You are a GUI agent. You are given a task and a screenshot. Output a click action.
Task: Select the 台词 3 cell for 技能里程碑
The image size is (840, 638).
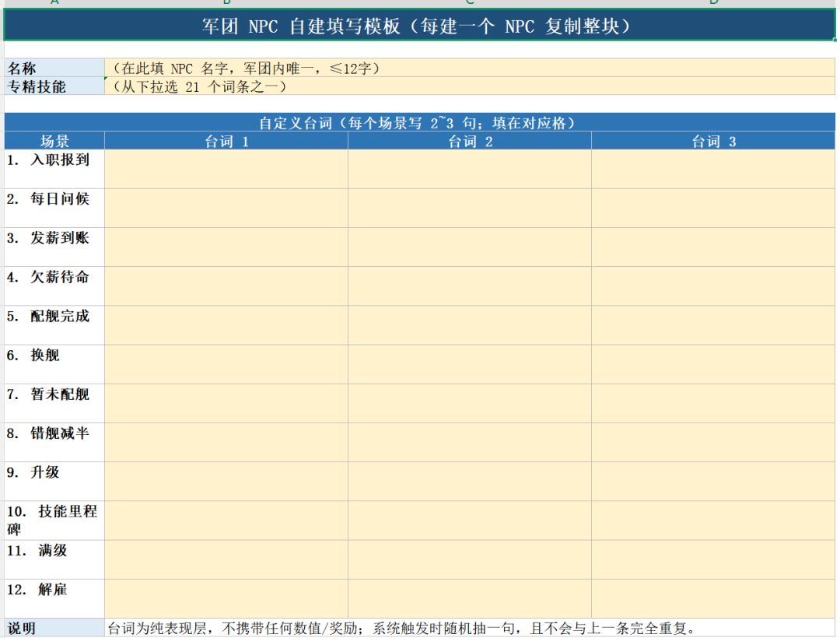pos(713,521)
